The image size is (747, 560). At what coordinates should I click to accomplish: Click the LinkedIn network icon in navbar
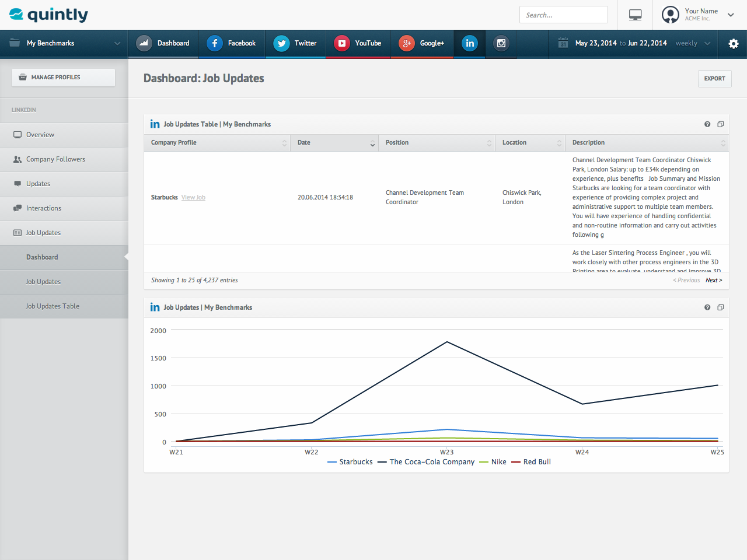(x=470, y=43)
